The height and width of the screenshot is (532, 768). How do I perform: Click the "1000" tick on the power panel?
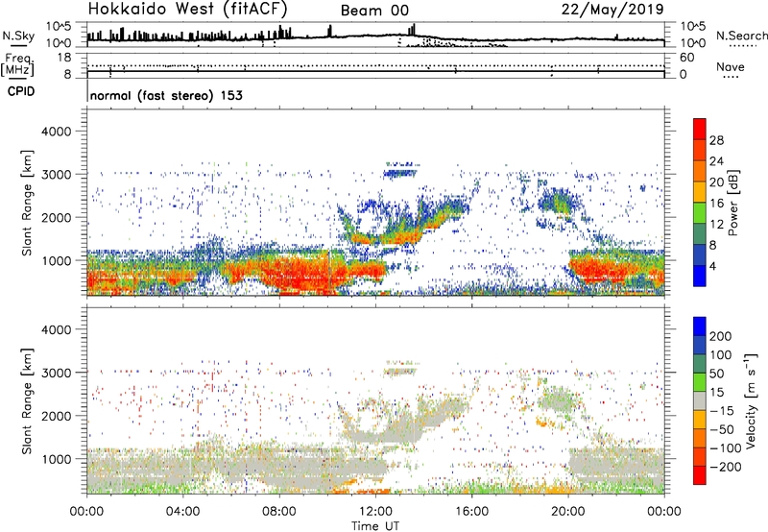[x=56, y=260]
